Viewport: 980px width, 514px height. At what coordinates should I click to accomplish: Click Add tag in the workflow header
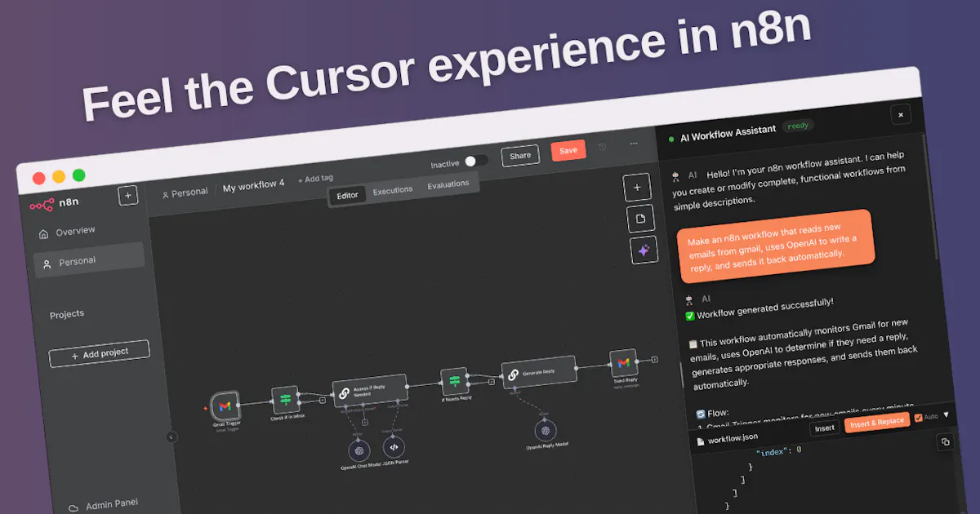tap(315, 179)
